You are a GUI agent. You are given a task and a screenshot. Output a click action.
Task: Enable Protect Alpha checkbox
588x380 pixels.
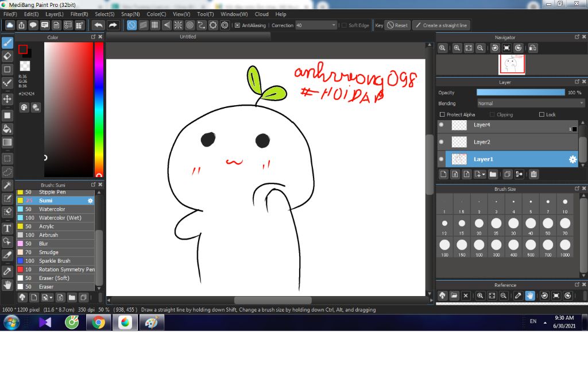[442, 114]
